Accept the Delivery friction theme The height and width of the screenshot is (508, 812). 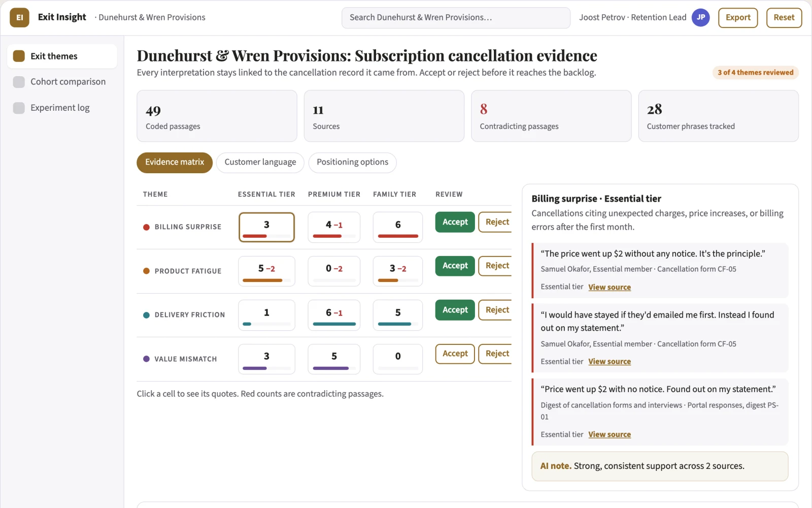(x=455, y=310)
